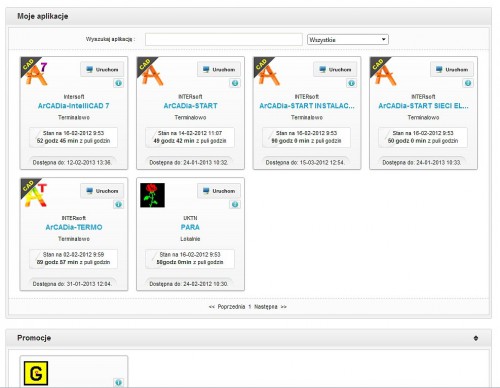This screenshot has height=388, width=500.
Task: Launch ArCADia-START SIECI EL with Uruchom
Action: point(452,69)
